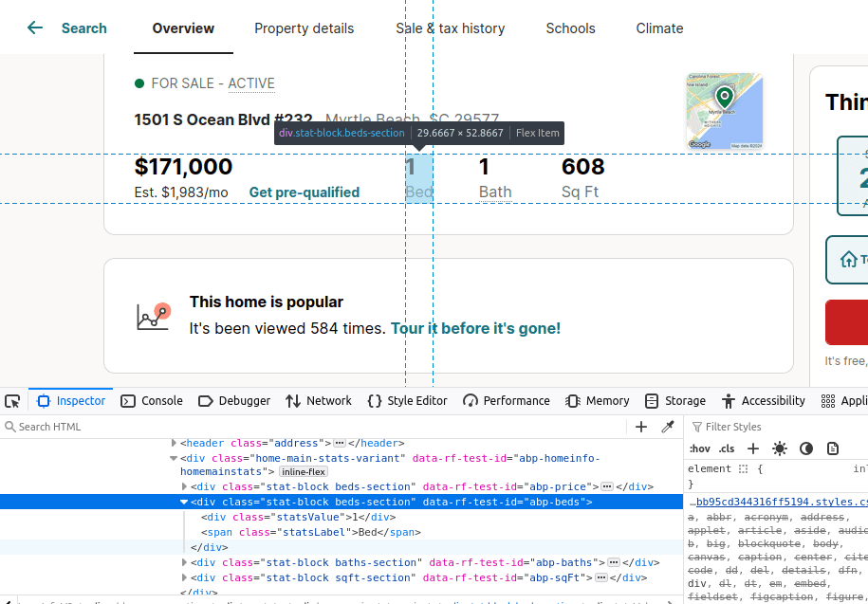Toggle dark color scheme simulation icon
Screen dimensions: 868x604
pos(806,448)
